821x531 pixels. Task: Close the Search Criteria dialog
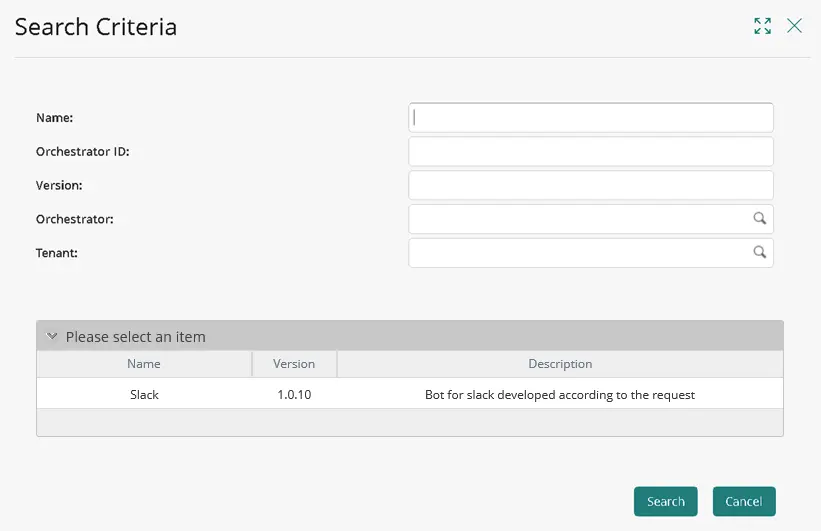[x=794, y=26]
